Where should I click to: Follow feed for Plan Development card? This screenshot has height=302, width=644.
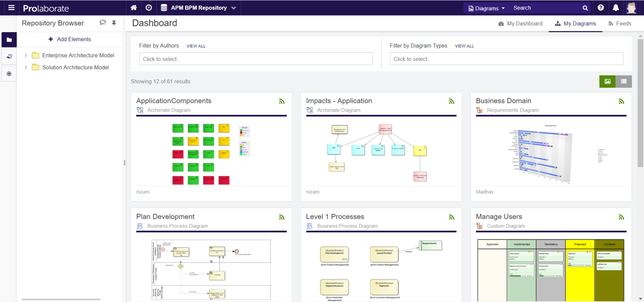coord(282,217)
